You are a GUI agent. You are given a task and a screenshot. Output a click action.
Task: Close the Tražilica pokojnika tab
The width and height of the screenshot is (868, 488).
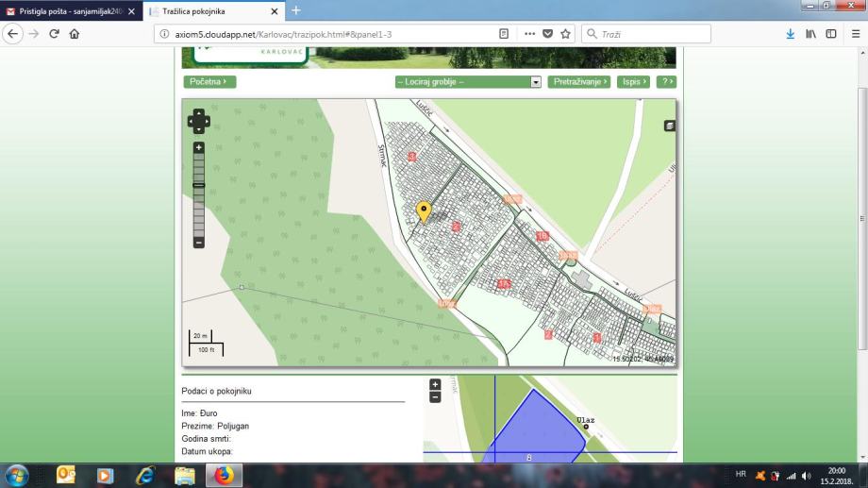274,11
